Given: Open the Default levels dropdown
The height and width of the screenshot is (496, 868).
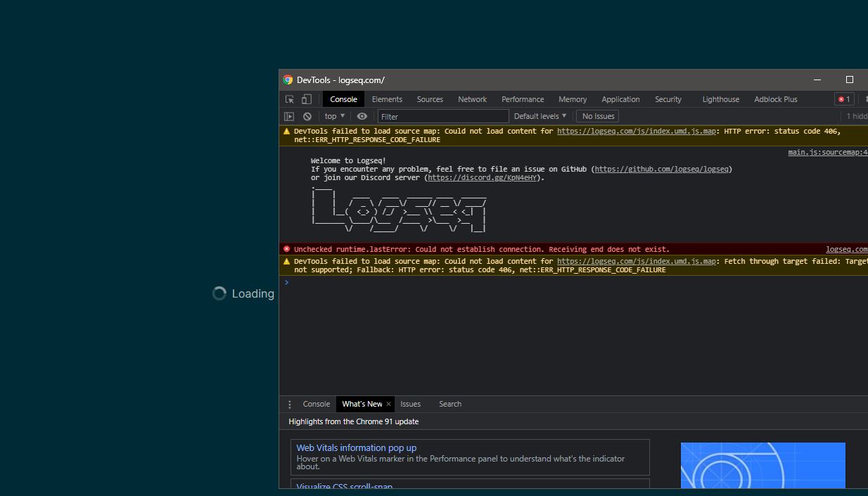Looking at the screenshot, I should click(540, 116).
